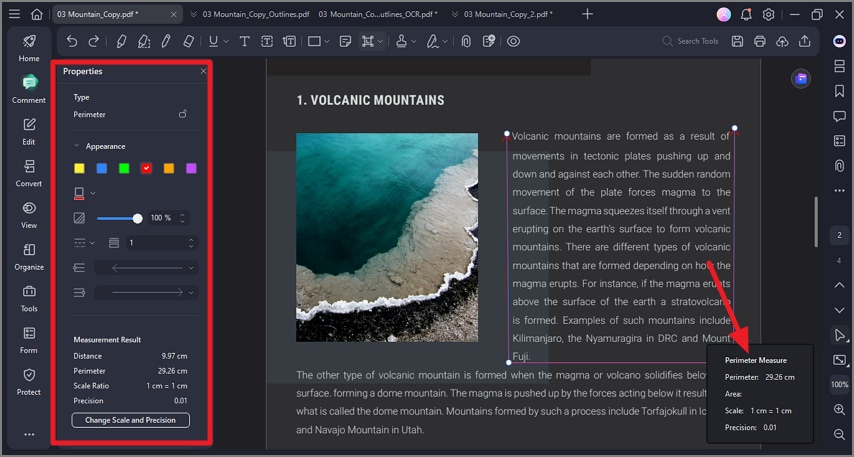The width and height of the screenshot is (854, 457).
Task: Pick the yellow color swatch
Action: coord(80,168)
